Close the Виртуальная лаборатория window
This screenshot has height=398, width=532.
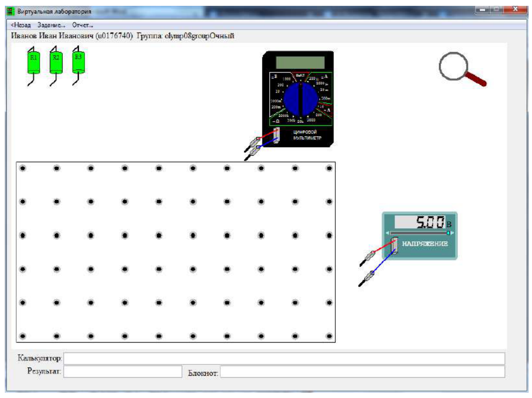click(516, 9)
